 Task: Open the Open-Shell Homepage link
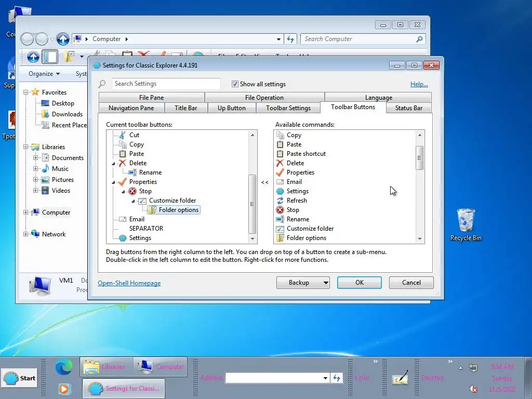[x=129, y=283]
